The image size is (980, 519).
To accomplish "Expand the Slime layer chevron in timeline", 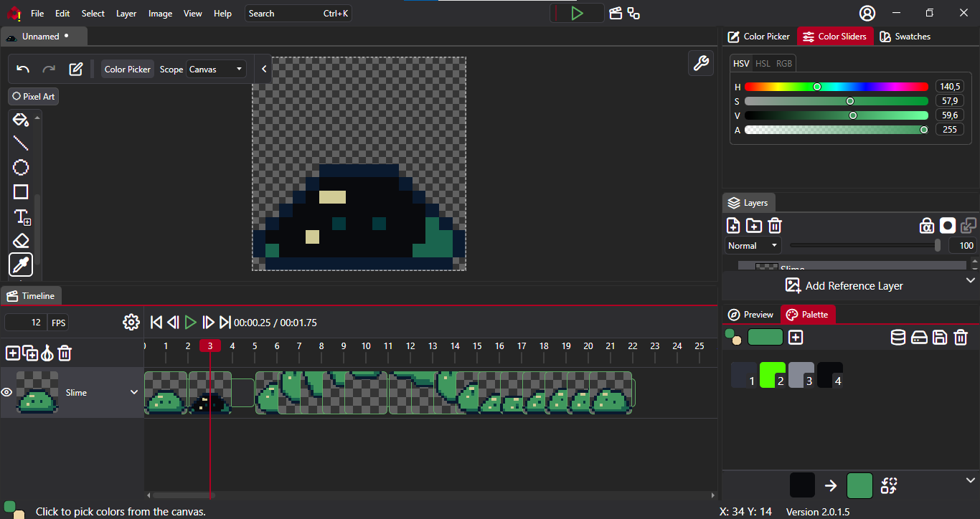I will (134, 392).
